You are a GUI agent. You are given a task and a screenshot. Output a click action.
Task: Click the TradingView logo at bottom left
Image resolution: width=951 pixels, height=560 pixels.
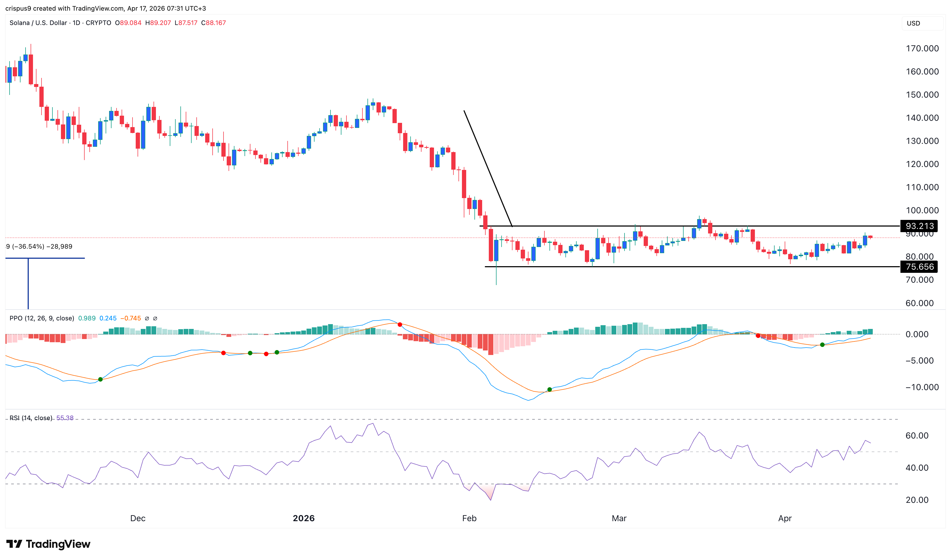click(48, 544)
